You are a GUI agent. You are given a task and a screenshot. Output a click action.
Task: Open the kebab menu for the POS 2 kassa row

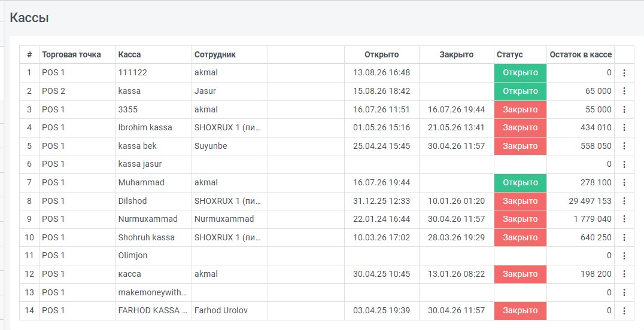624,91
